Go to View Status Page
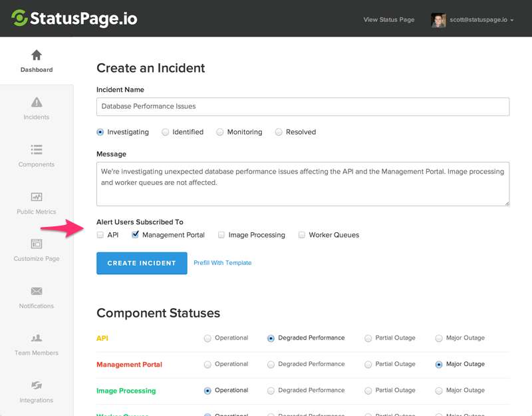This screenshot has width=532, height=416. [x=389, y=20]
